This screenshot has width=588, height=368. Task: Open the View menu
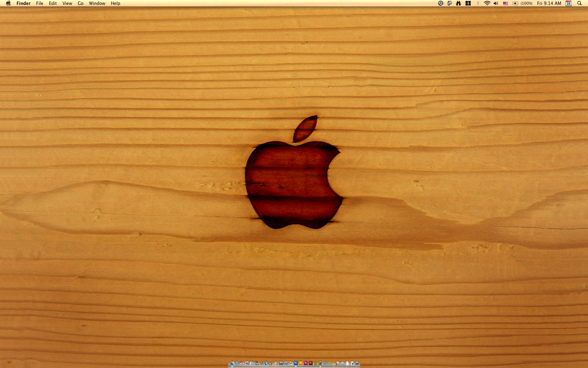click(x=67, y=3)
